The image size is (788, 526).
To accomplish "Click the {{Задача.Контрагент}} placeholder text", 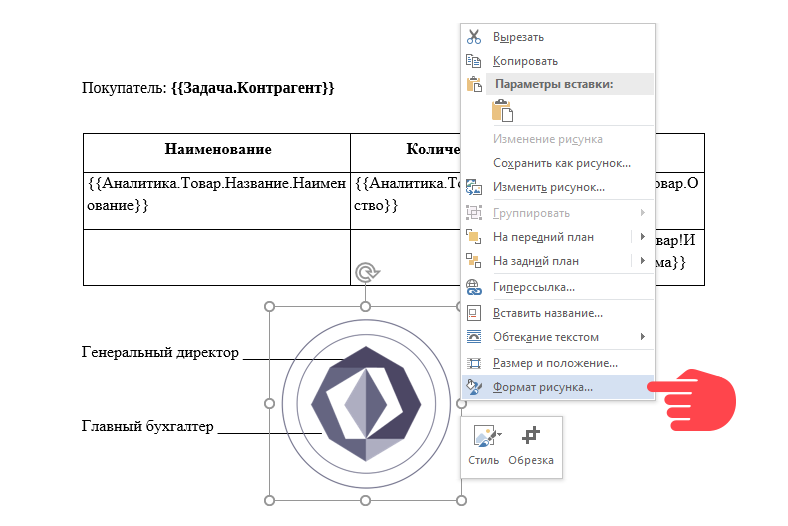I will click(x=253, y=88).
